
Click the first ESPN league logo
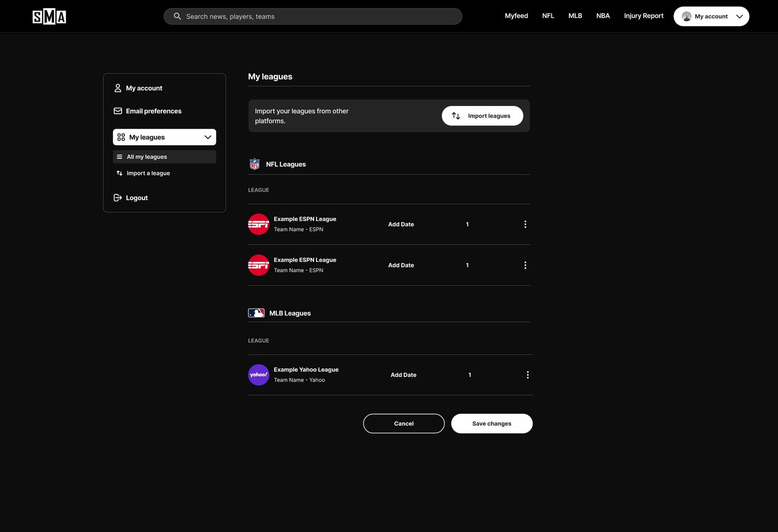(259, 224)
